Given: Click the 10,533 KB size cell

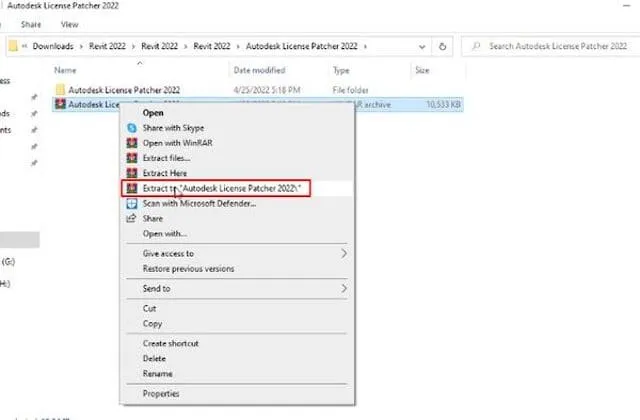Looking at the screenshot, I should tap(443, 104).
